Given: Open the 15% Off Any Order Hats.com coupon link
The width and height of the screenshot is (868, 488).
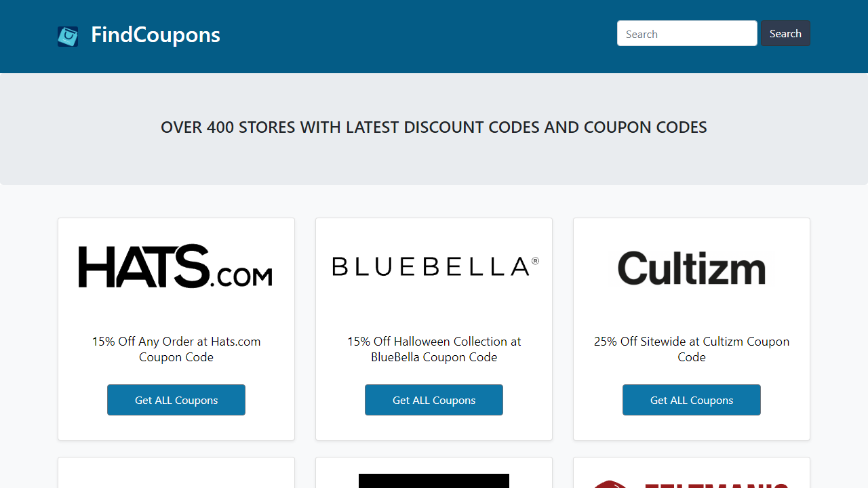Looking at the screenshot, I should click(176, 349).
